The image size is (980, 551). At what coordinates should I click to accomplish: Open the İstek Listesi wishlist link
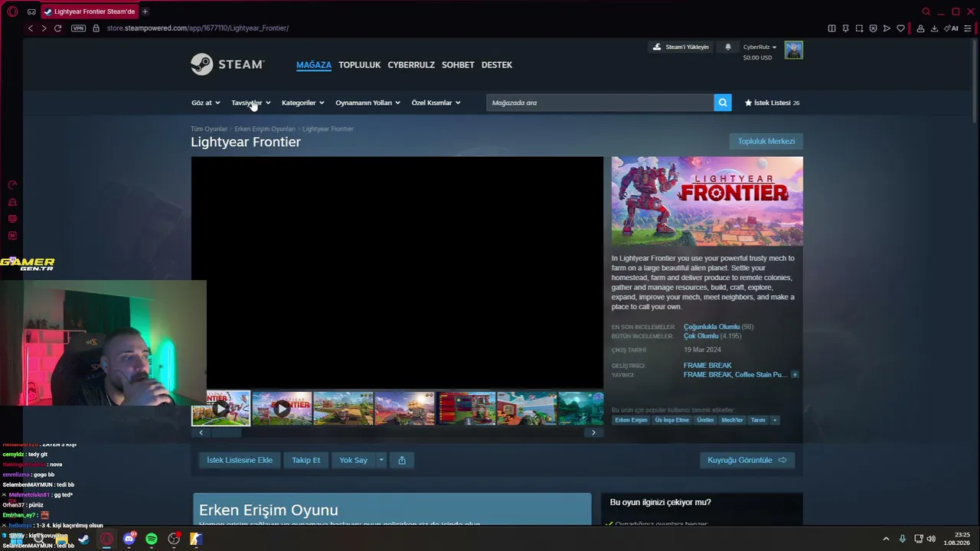pyautogui.click(x=772, y=103)
